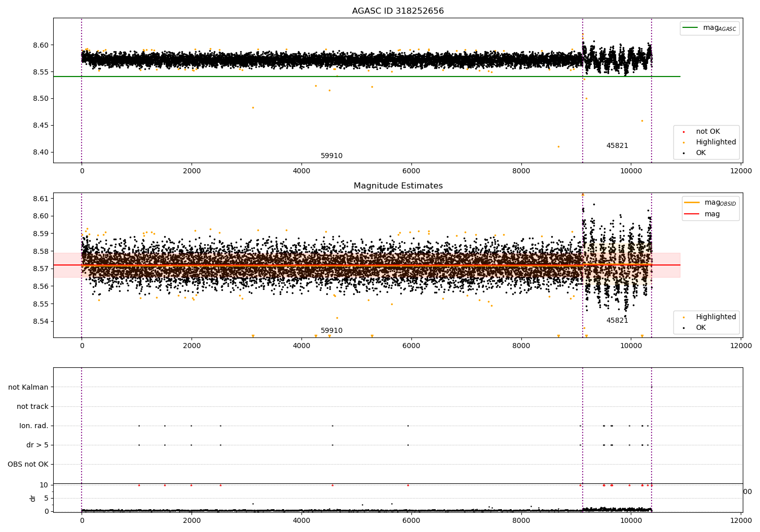Select the 'OBS not OK' row label

28,465
